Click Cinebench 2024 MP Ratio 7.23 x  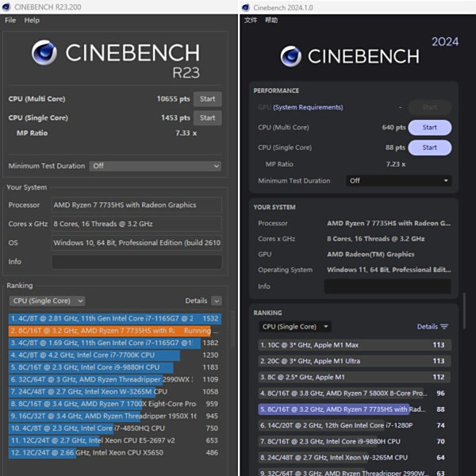point(396,164)
